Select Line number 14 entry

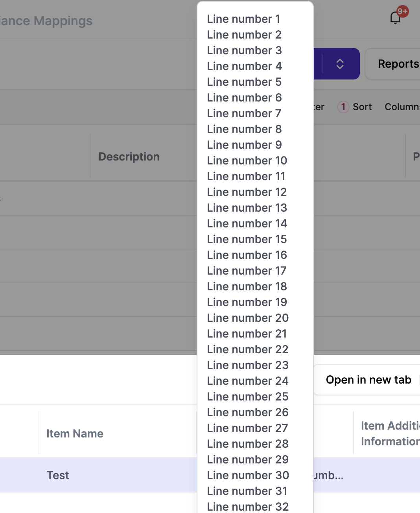[x=247, y=223]
